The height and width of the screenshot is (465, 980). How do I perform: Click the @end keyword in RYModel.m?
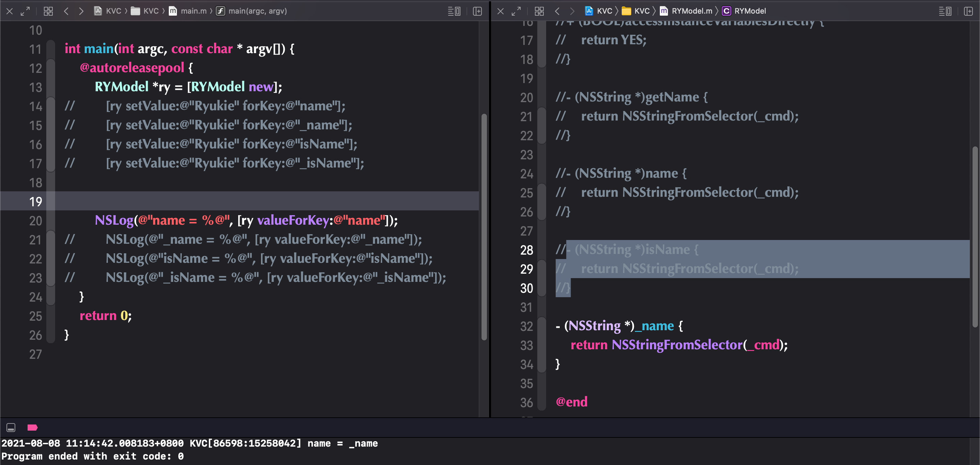[571, 402]
